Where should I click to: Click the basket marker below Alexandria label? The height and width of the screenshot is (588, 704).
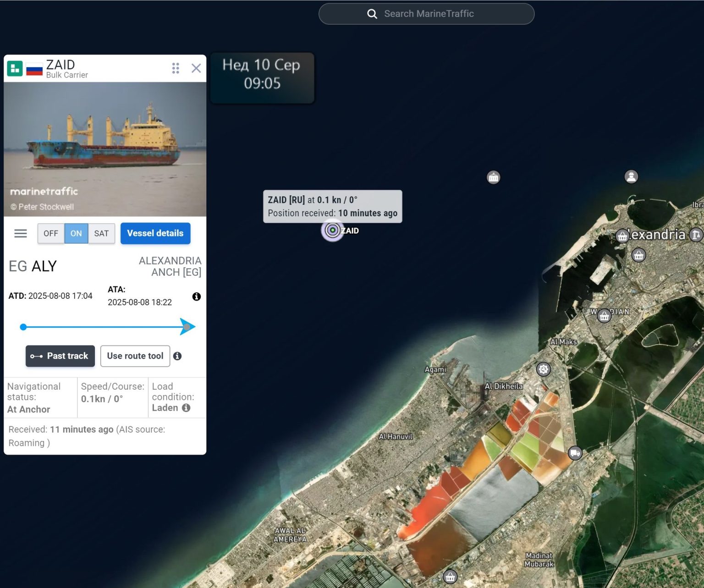[x=639, y=255]
